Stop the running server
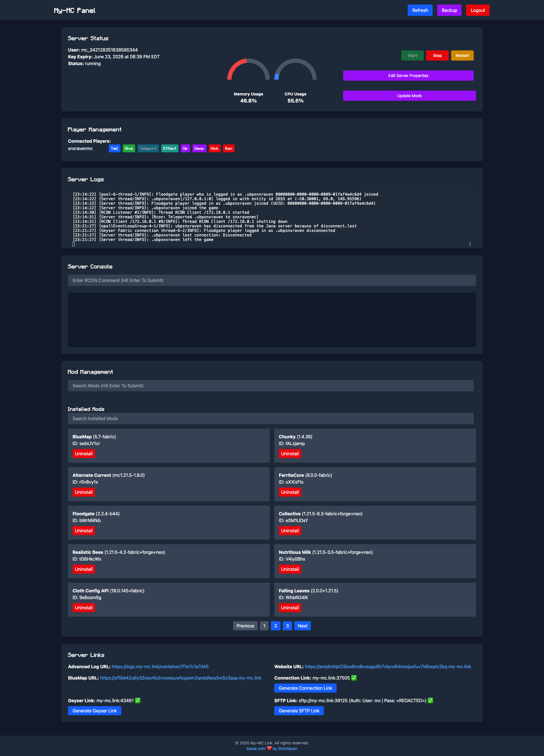Screen dimensions: 544x756 (x=437, y=56)
